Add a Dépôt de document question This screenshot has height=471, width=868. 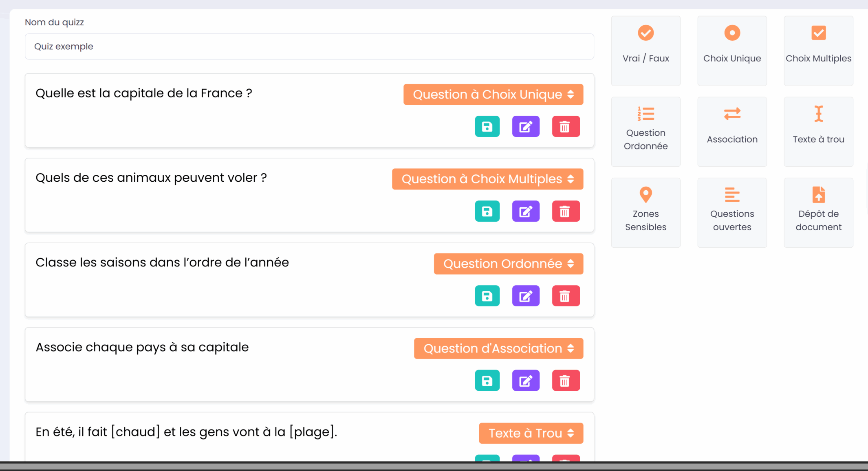[x=818, y=212]
